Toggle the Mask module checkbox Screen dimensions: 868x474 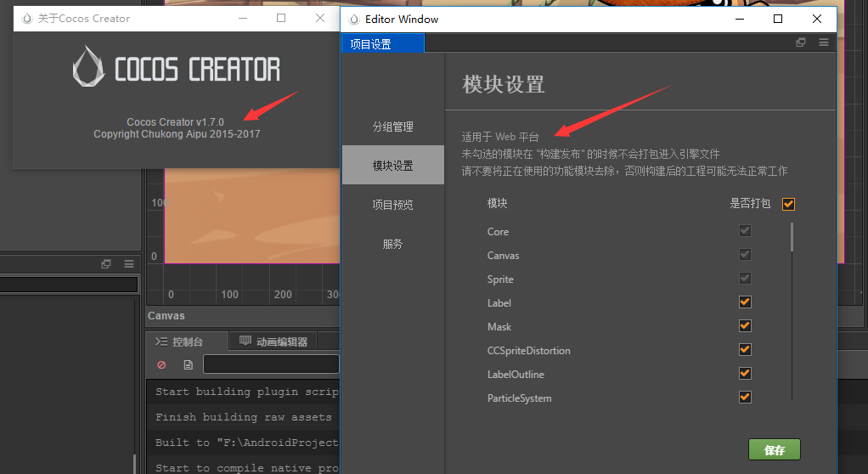[x=745, y=326]
